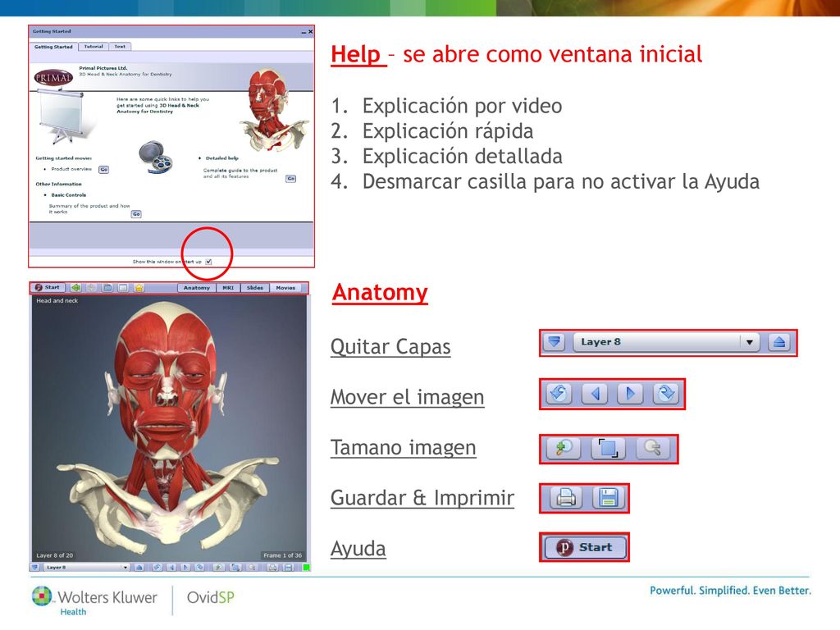This screenshot has height=630, width=840.
Task: Click the enlarged reset-size square icon
Action: pos(608,448)
